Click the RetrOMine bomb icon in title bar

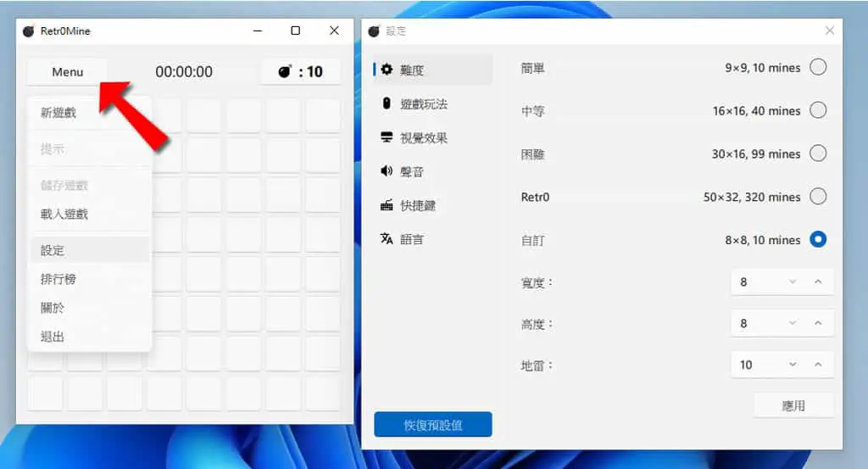[x=28, y=31]
